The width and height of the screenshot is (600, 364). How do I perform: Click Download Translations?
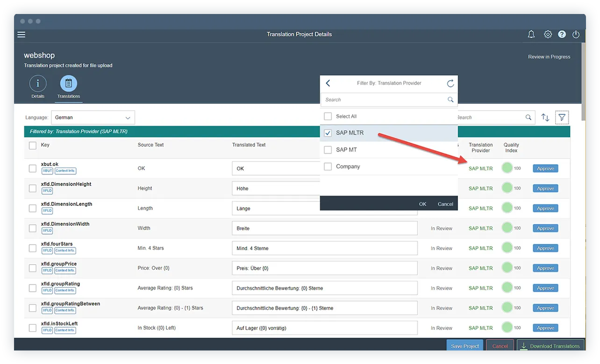pos(550,345)
